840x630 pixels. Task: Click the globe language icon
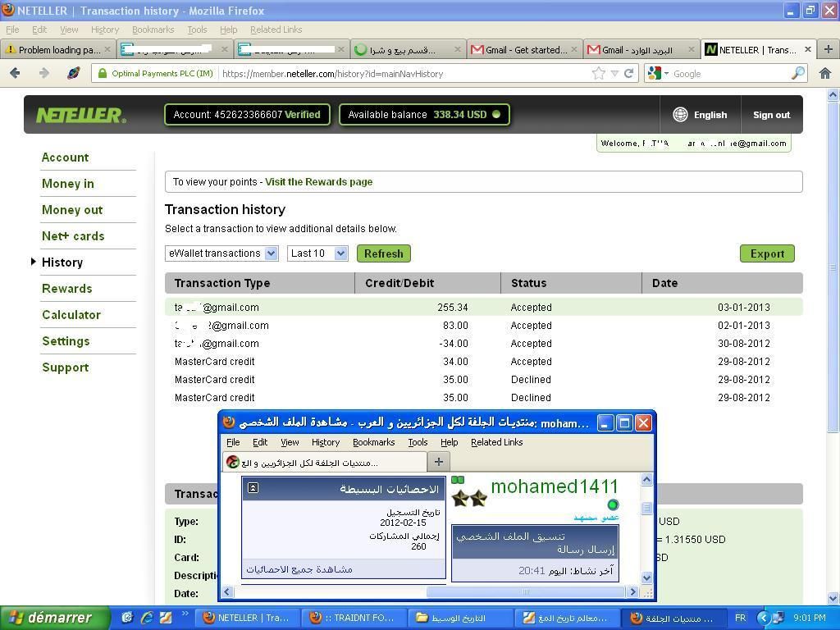680,115
